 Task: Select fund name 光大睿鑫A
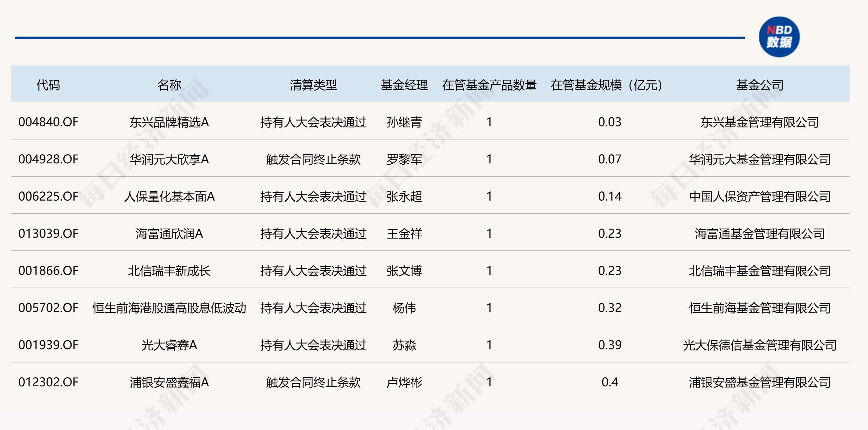(169, 345)
